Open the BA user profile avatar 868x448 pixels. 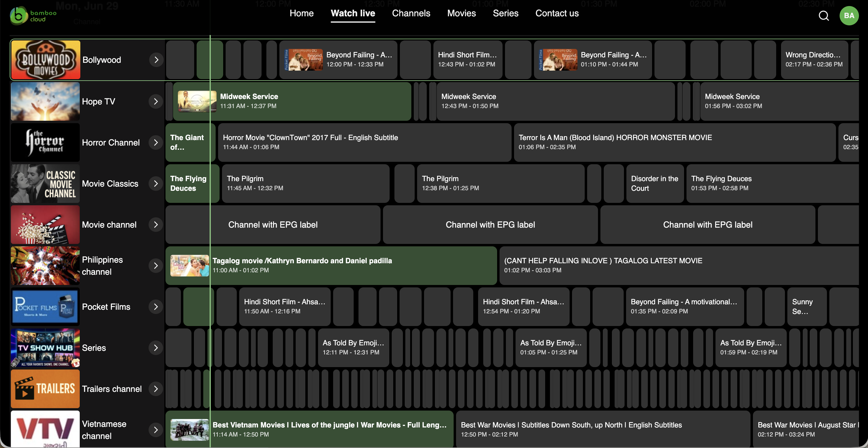click(849, 15)
